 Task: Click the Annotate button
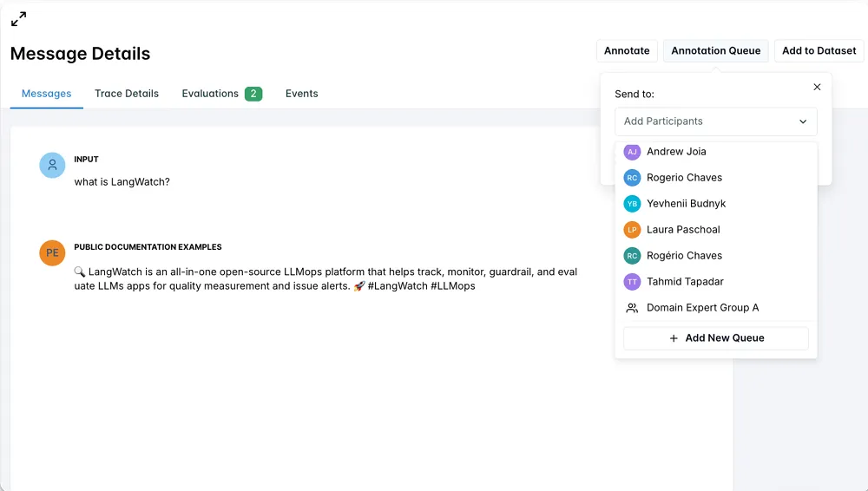(x=627, y=51)
